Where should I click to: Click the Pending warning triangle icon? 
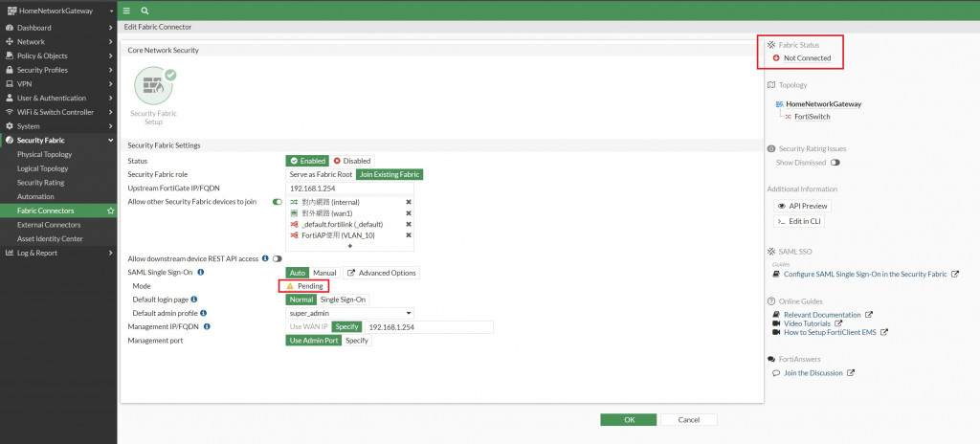(289, 286)
